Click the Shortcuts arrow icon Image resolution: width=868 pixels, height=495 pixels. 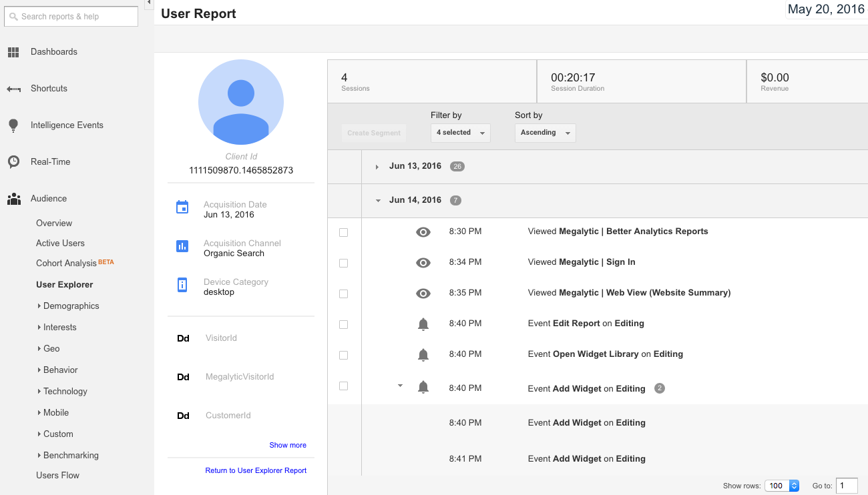pos(13,89)
